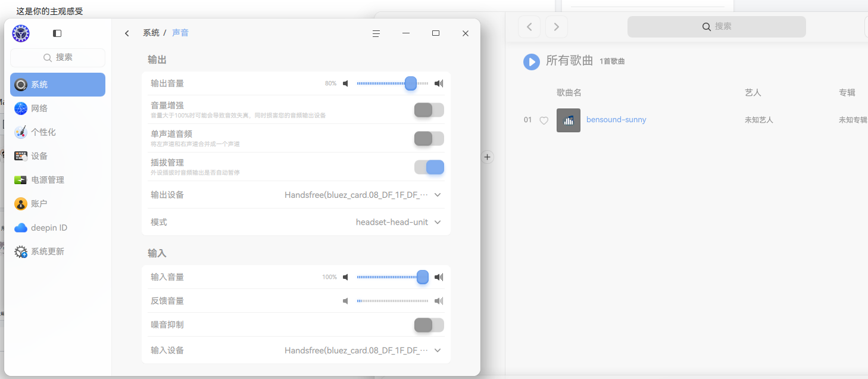
Task: Click the 系统 breadcrumb link
Action: [x=151, y=33]
